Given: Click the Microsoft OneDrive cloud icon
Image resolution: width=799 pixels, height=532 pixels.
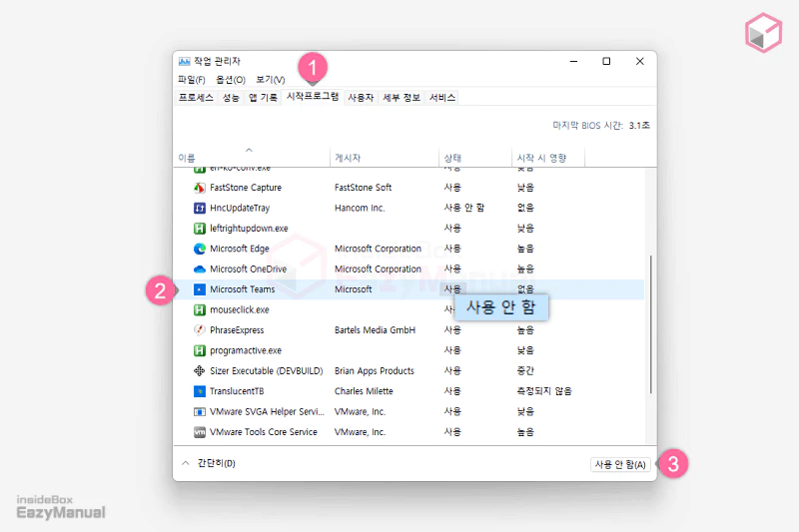Looking at the screenshot, I should point(199,269).
